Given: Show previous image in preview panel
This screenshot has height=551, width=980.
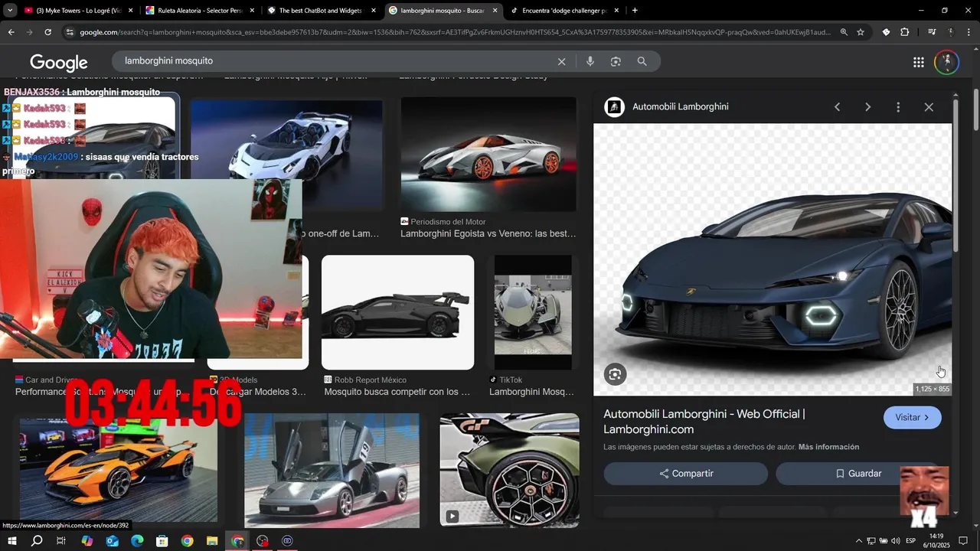Looking at the screenshot, I should coord(837,107).
